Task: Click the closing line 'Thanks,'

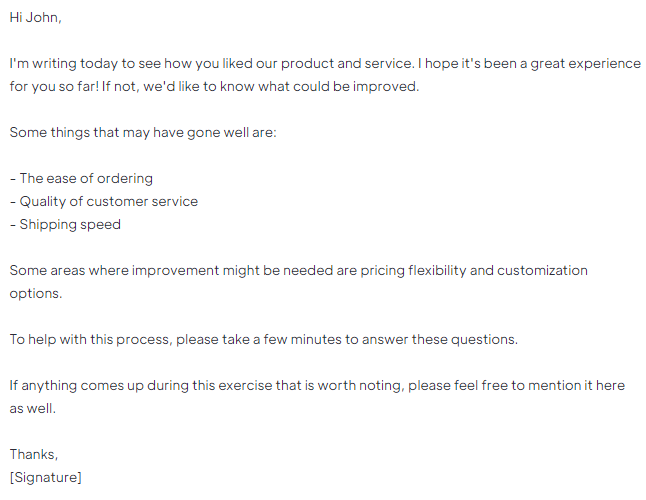Action: pos(34,454)
